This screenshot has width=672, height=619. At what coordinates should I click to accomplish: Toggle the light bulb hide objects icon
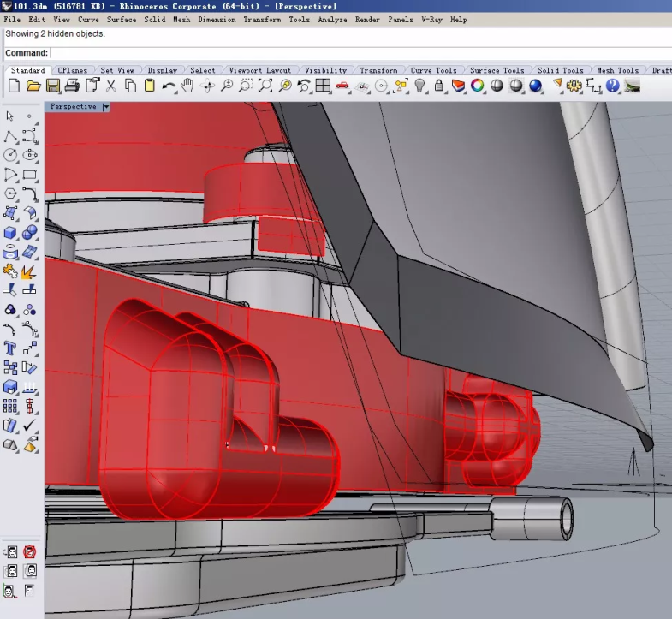(x=419, y=86)
